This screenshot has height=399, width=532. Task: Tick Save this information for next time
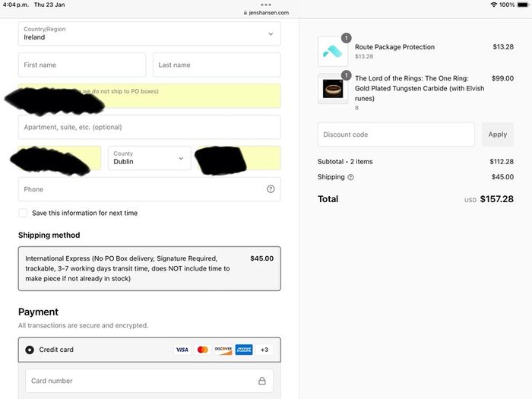(x=23, y=213)
